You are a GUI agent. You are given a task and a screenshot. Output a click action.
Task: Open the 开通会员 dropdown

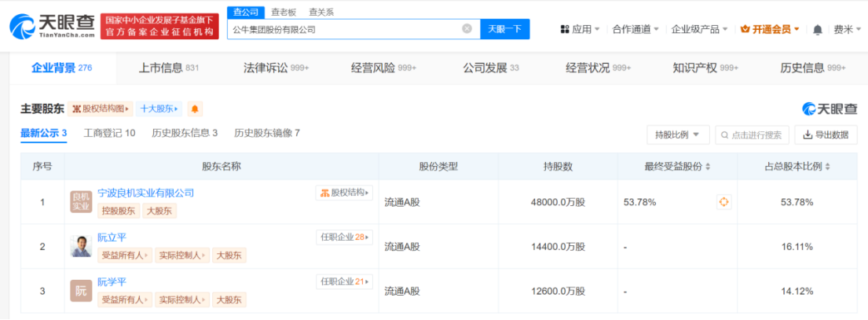coord(770,29)
